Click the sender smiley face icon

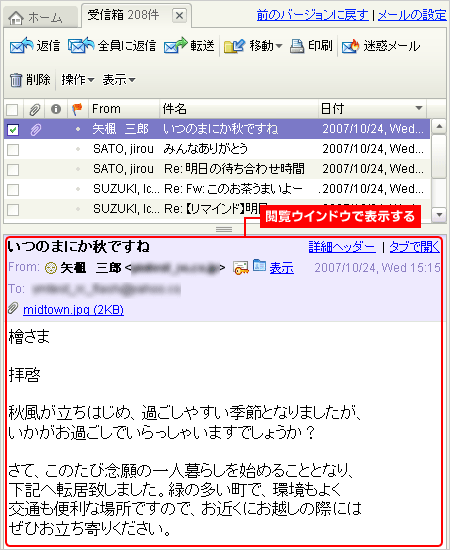[x=51, y=268]
